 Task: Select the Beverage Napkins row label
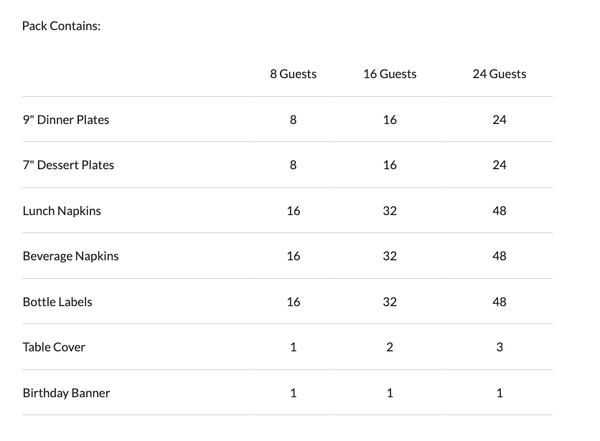(71, 256)
